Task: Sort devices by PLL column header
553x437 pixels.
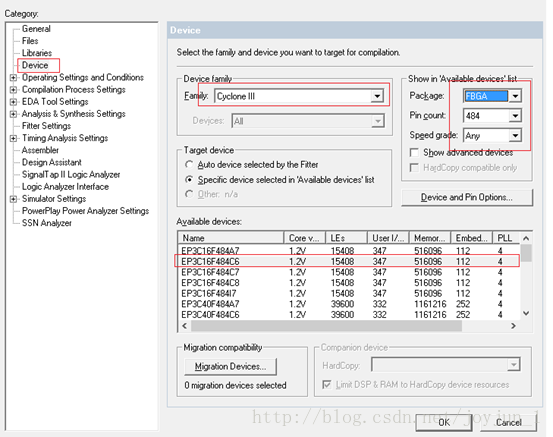Action: click(506, 238)
